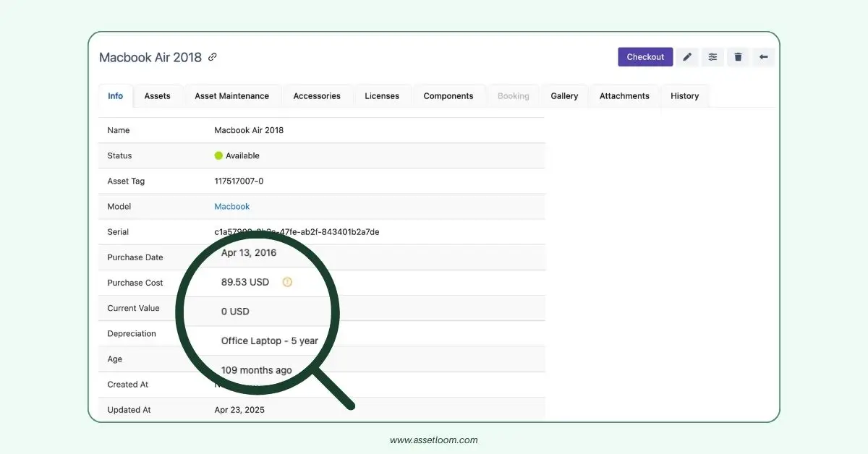Switch to the Assets tab
This screenshot has width=868, height=454.
pyautogui.click(x=157, y=96)
